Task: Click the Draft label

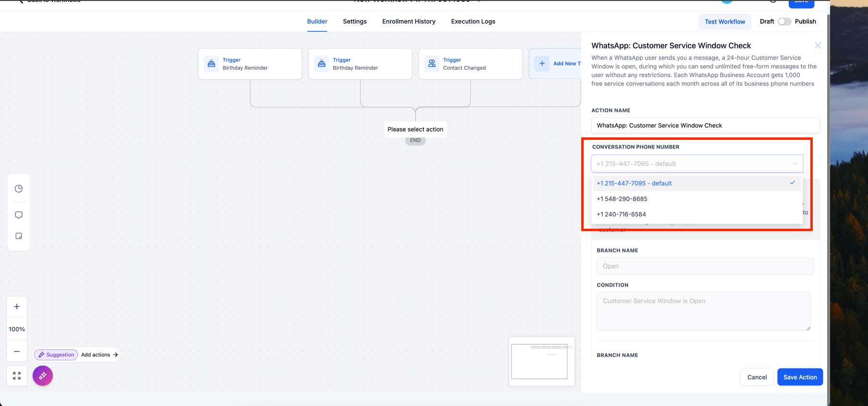Action: 767,22
